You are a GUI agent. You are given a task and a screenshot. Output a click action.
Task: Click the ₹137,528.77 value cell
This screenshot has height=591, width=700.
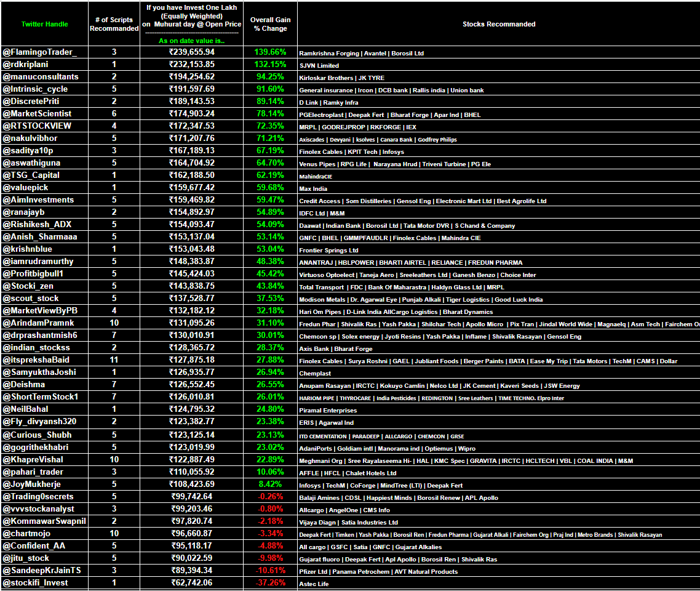[x=191, y=299]
